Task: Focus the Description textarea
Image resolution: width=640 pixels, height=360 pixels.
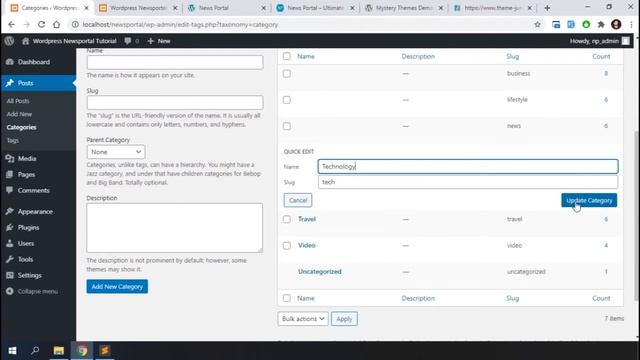Action: pyautogui.click(x=175, y=228)
